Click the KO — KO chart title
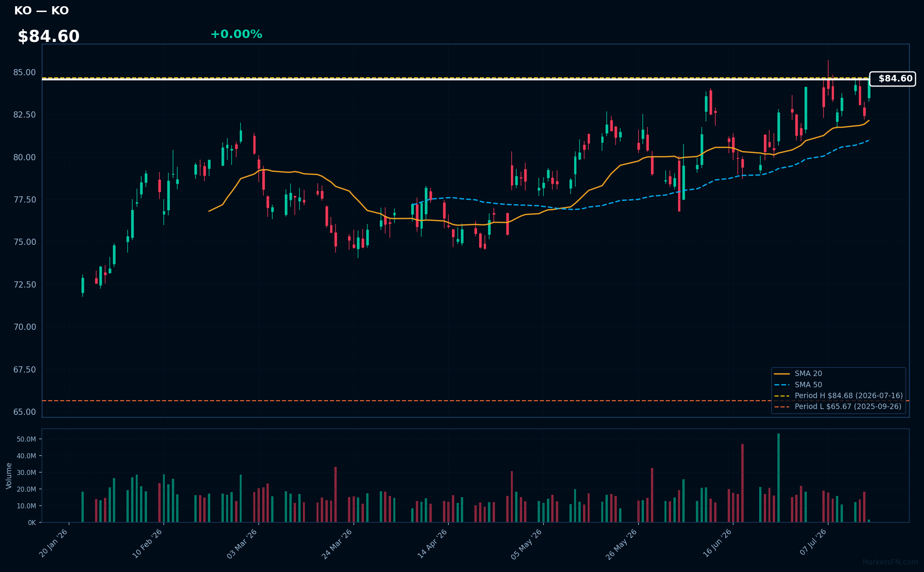The width and height of the screenshot is (924, 572). pos(42,10)
